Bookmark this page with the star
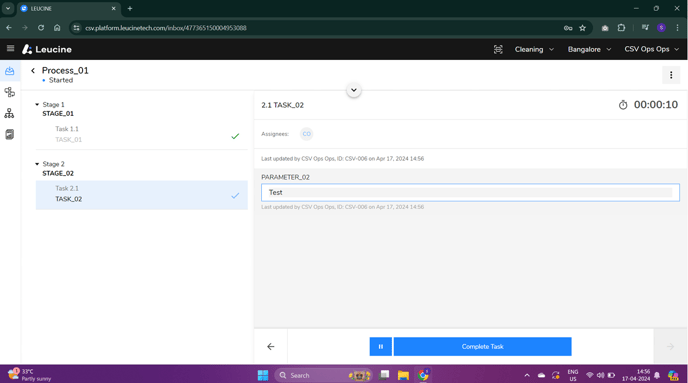Image resolution: width=688 pixels, height=383 pixels. coord(582,28)
